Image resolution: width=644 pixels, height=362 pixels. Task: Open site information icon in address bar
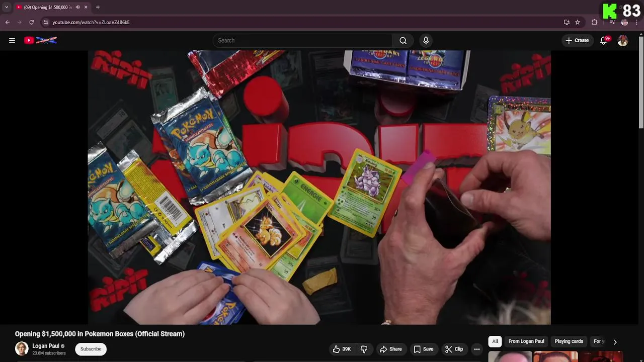click(x=46, y=22)
